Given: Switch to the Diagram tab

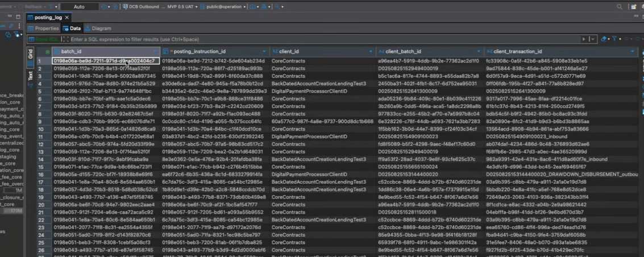Looking at the screenshot, I should tap(98, 28).
